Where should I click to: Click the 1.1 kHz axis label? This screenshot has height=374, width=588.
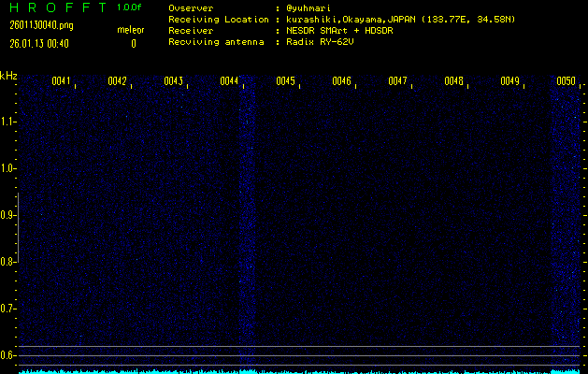(7, 122)
